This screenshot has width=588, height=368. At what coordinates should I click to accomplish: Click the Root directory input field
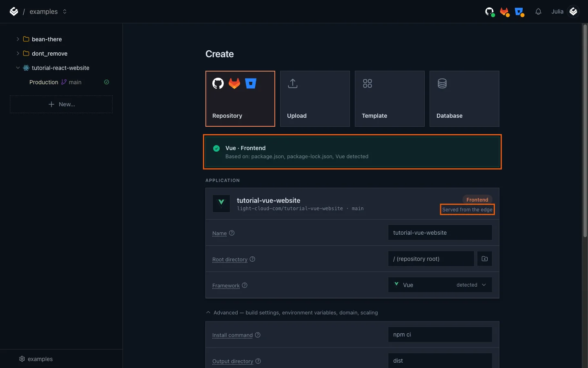point(431,259)
